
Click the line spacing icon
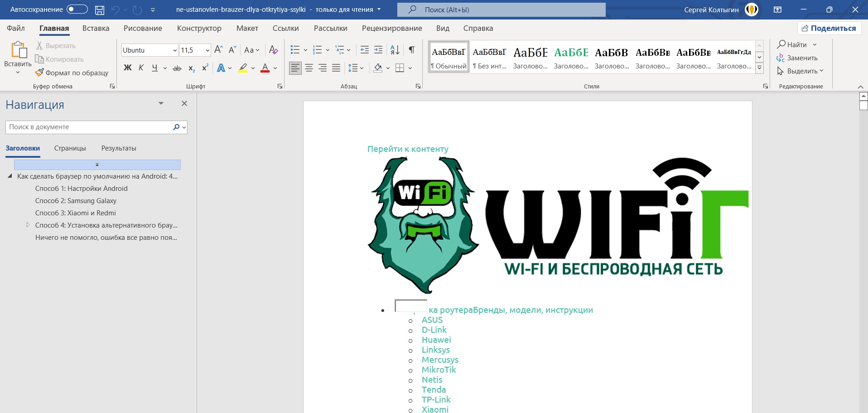point(353,68)
